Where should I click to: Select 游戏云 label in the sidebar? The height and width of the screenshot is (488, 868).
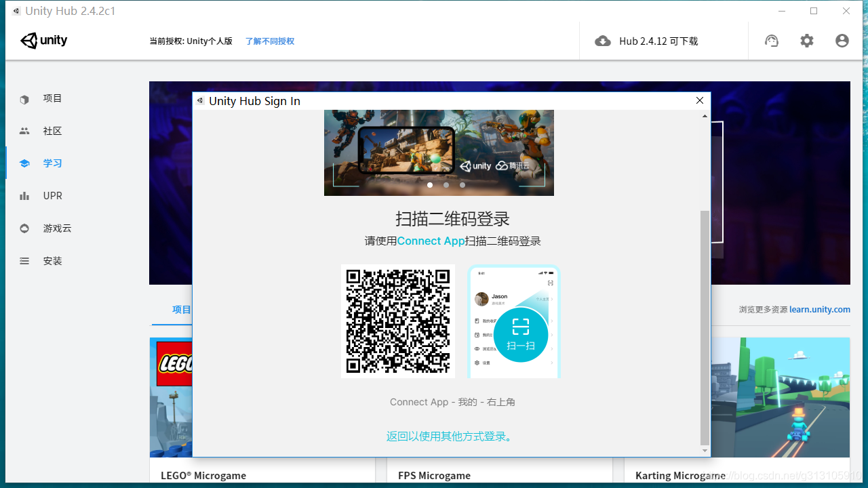pyautogui.click(x=57, y=228)
